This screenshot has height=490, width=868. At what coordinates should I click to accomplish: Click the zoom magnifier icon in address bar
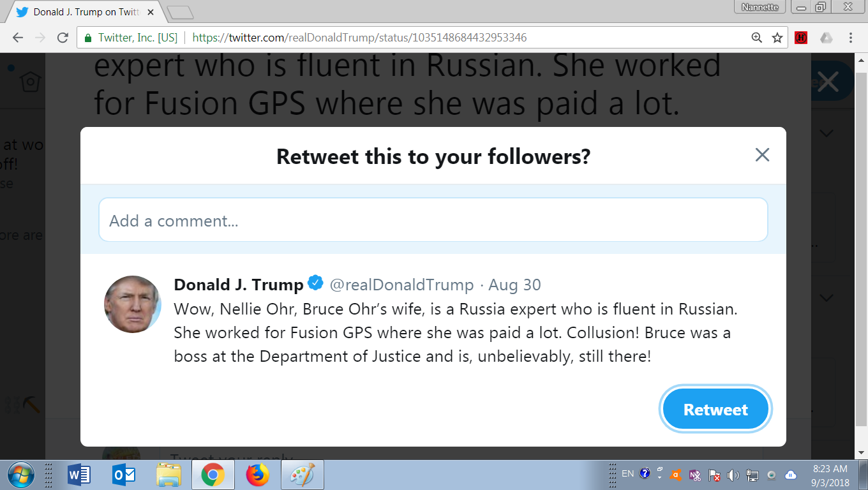coord(757,38)
